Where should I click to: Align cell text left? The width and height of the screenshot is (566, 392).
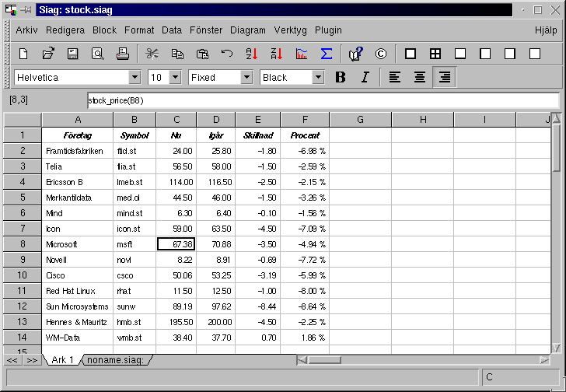(x=394, y=77)
